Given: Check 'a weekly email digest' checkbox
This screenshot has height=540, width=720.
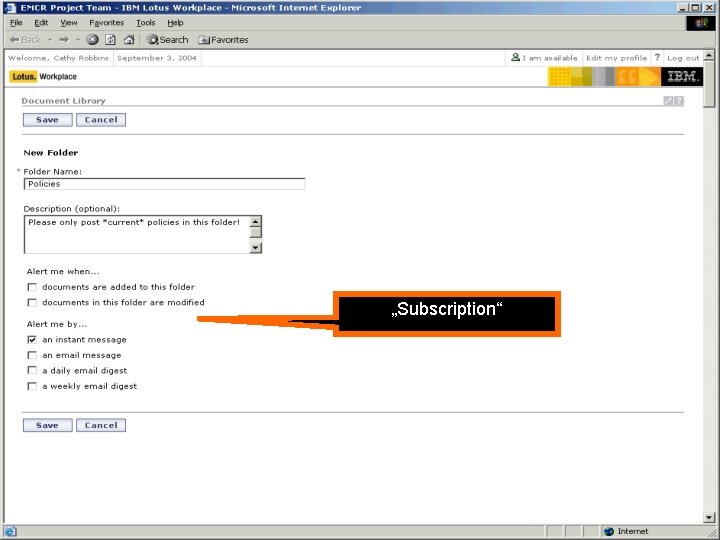Looking at the screenshot, I should coord(32,386).
